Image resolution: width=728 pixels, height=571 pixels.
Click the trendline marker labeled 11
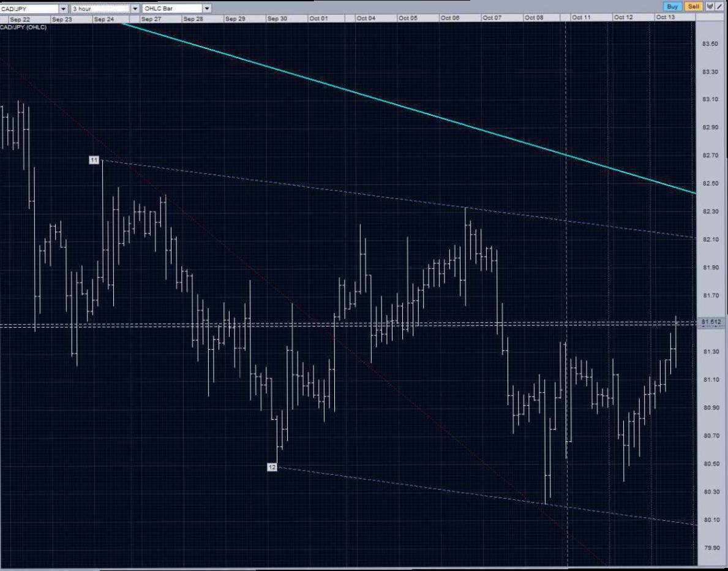[94, 160]
